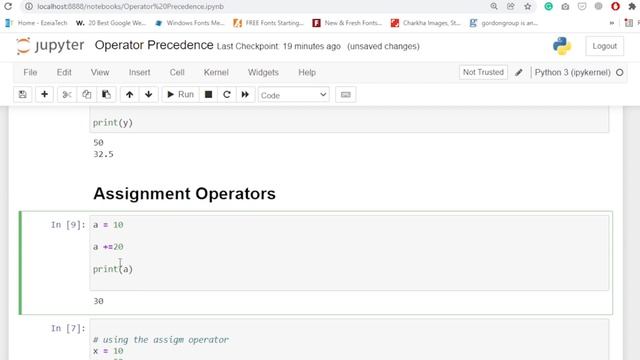Click the green Grammarly extension icon
640x360 pixels.
[549, 6]
